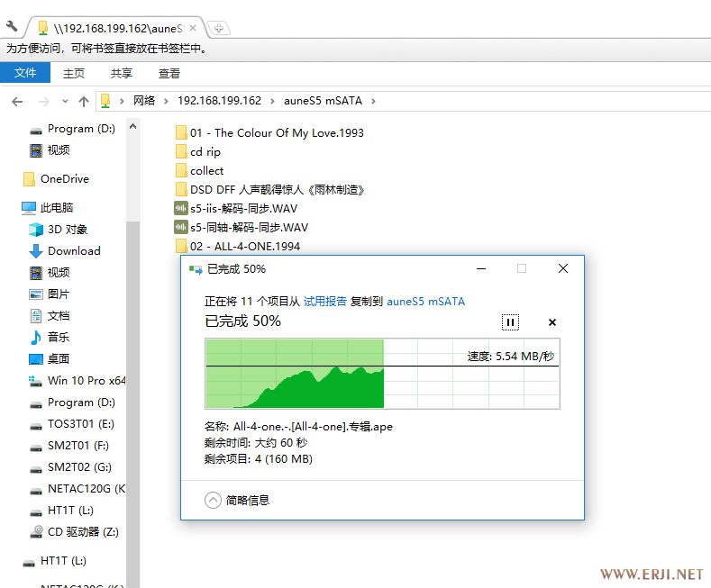Screen dimensions: 711x588
Task: Pause the copy operation
Action: [x=510, y=322]
